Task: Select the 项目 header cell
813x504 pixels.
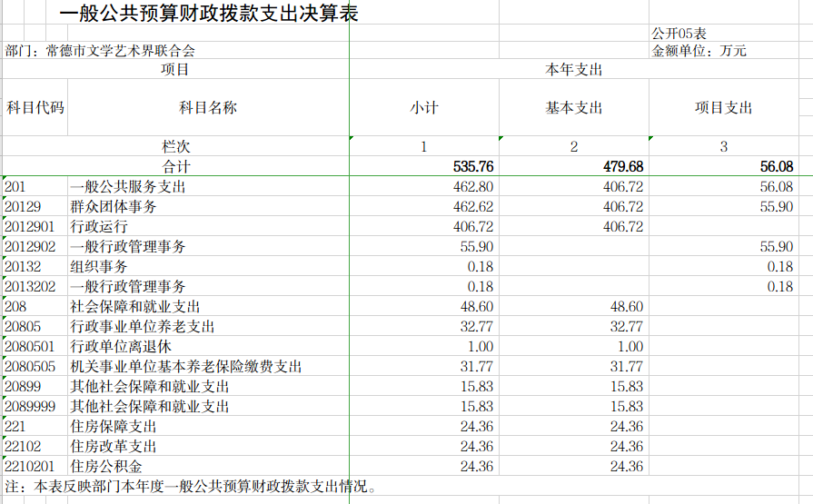Action: point(174,69)
